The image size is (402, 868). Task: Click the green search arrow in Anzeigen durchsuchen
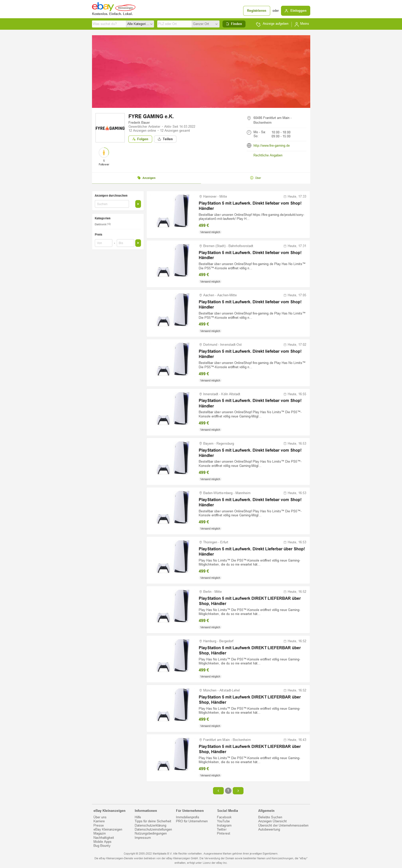click(x=138, y=204)
